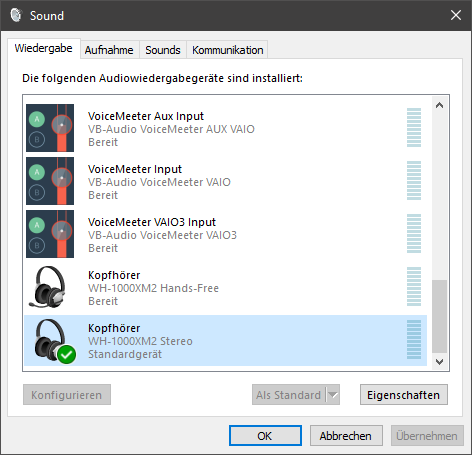Select the 'VoiceMeeter VAIO3 Input' device name

pos(152,222)
